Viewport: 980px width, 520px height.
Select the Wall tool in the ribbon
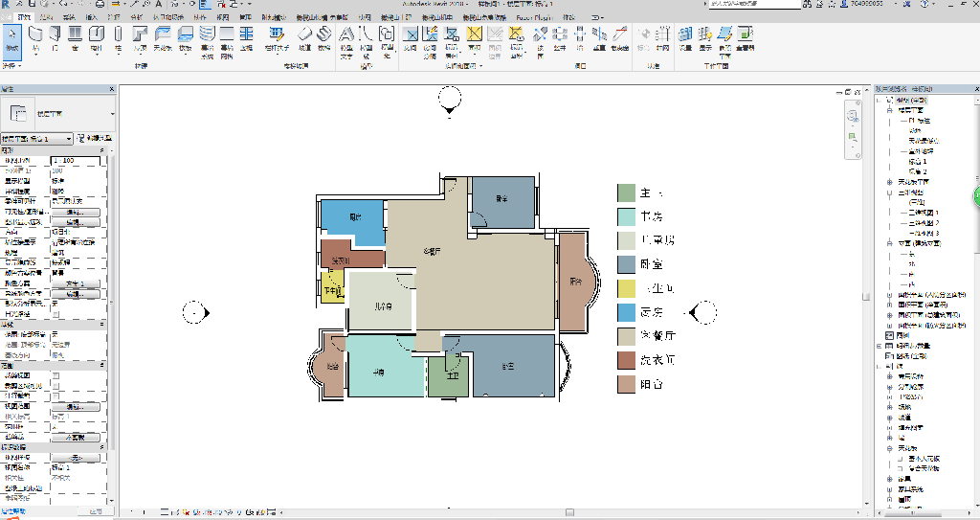(35, 37)
